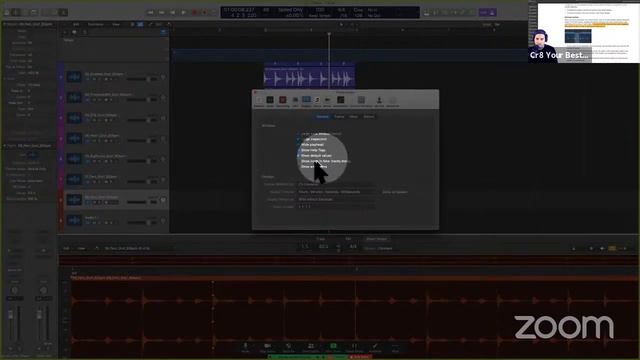The width and height of the screenshot is (640, 360).
Task: Toggle the Editors scissors button in control bar
Action: (64, 12)
